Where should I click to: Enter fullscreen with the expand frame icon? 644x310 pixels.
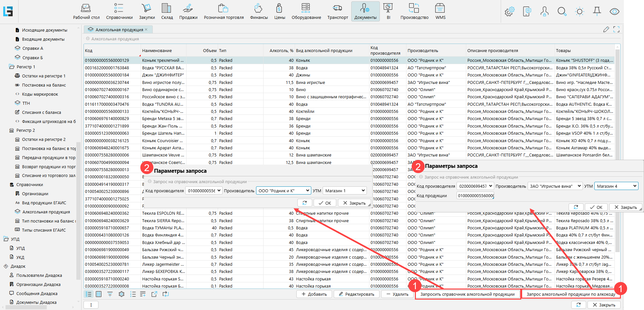pyautogui.click(x=616, y=30)
